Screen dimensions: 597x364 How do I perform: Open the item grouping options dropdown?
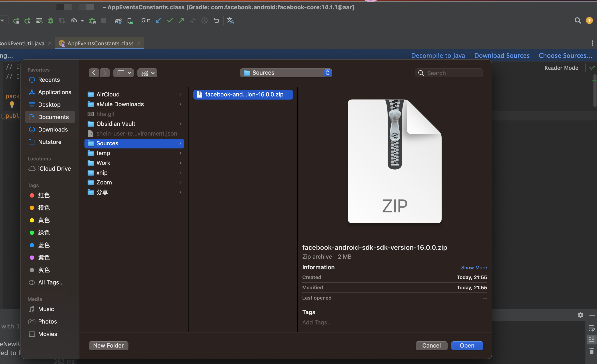click(147, 73)
